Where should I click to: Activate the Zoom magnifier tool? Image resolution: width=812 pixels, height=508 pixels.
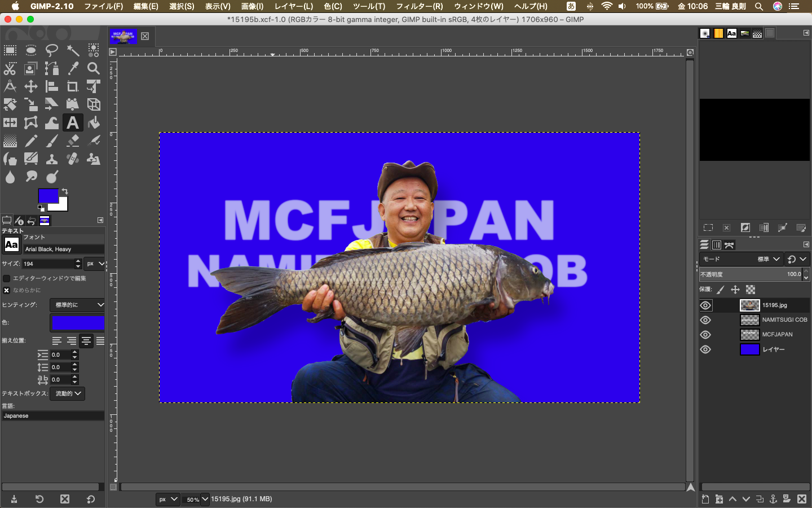(x=94, y=68)
